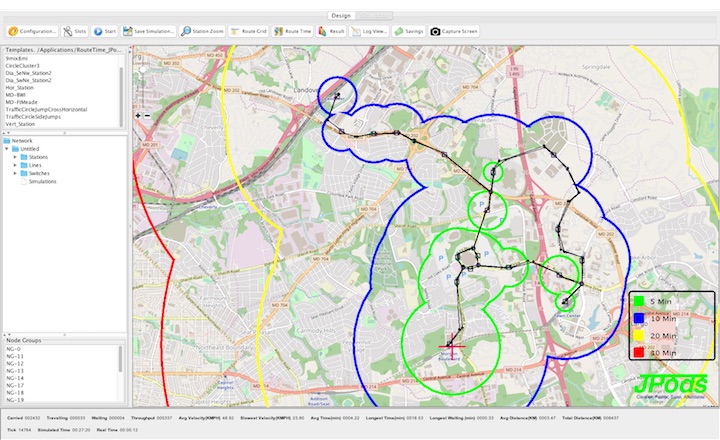Screen dimensions: 720x440
Task: Activate the Station Zoom tool
Action: coord(203,31)
